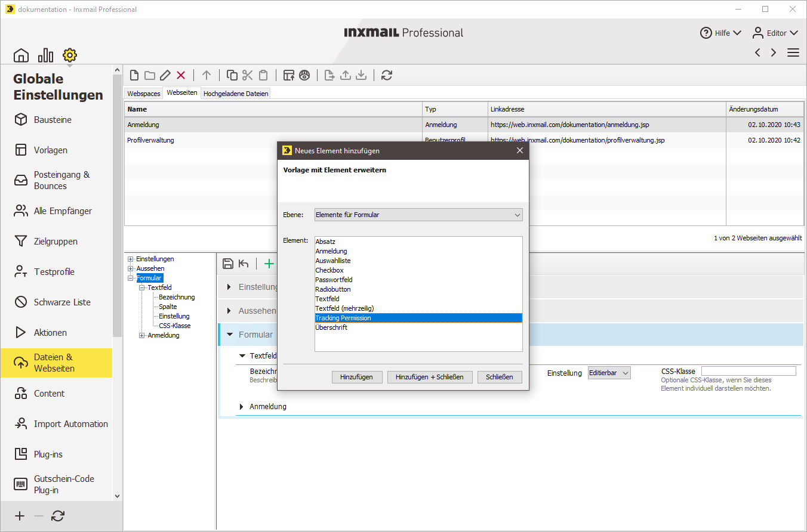807x532 pixels.
Task: Open the home icon in header
Action: pyautogui.click(x=21, y=55)
